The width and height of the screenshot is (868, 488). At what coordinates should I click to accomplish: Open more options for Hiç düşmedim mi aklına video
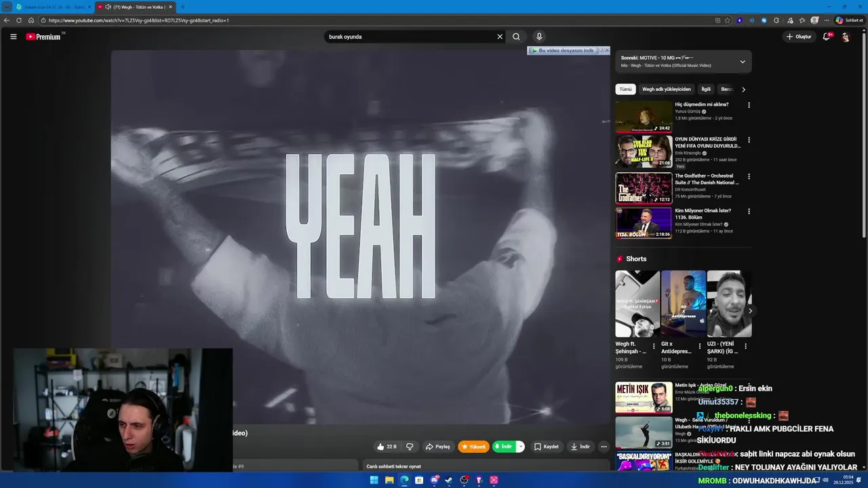[749, 105]
